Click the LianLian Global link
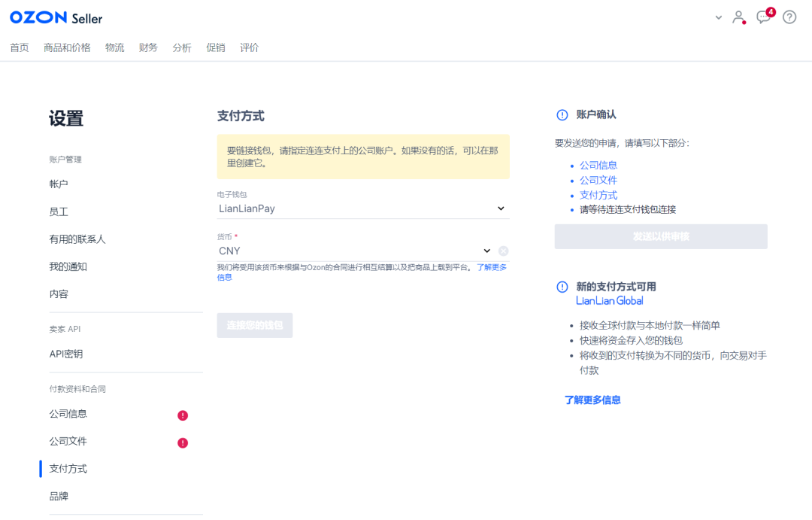Viewport: 812px width, 520px height. (609, 300)
